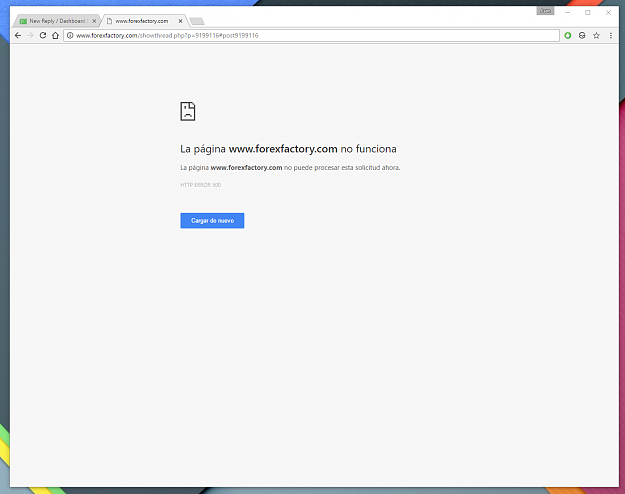This screenshot has height=494, width=625.
Task: Open the Chrome three-dot menu
Action: pyautogui.click(x=611, y=35)
